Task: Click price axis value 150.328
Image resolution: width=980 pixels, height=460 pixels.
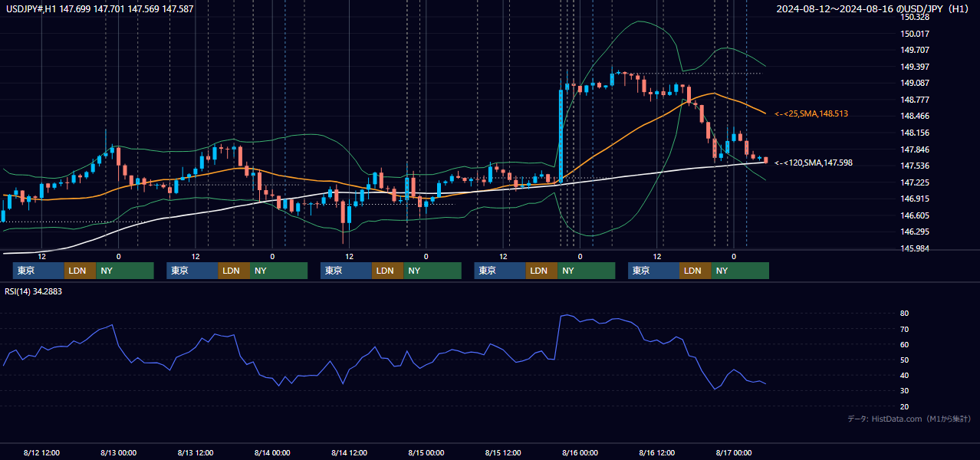Action: [916, 17]
